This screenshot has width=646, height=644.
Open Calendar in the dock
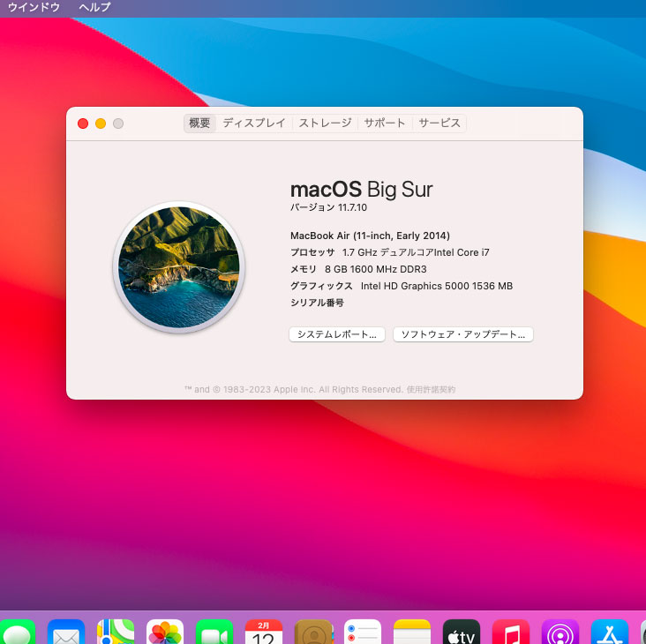(264, 632)
